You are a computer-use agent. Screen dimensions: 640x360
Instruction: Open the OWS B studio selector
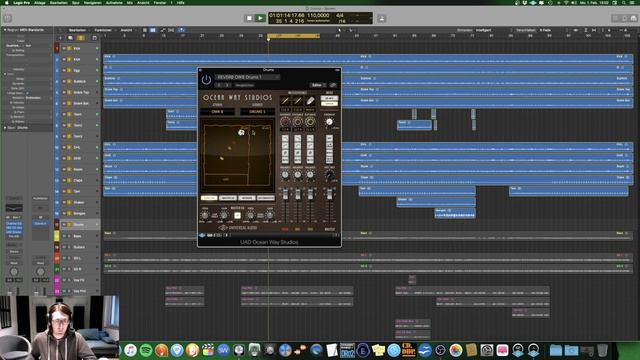point(217,111)
